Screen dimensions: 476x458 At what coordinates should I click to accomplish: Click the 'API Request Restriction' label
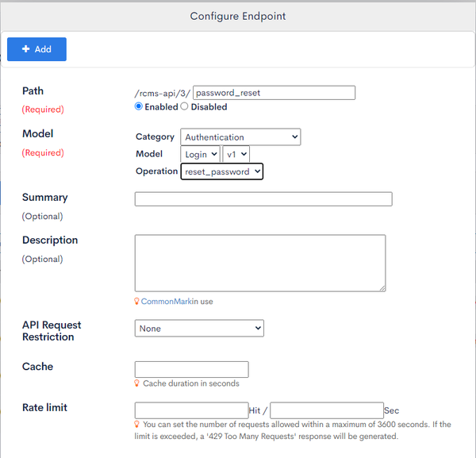[x=52, y=331]
